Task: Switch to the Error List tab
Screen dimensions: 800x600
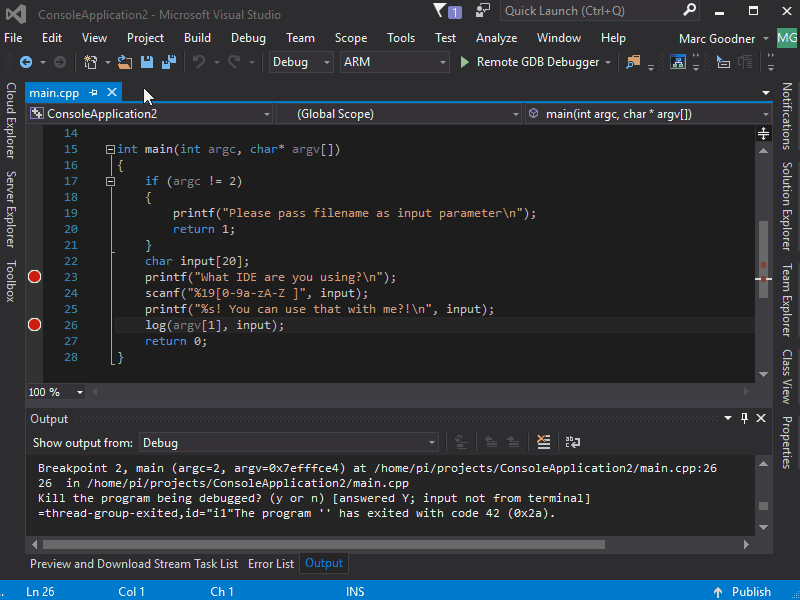Action: [x=271, y=564]
